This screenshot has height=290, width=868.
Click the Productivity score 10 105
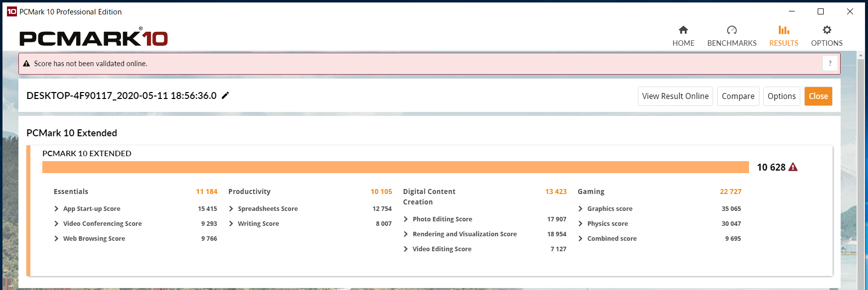(381, 192)
